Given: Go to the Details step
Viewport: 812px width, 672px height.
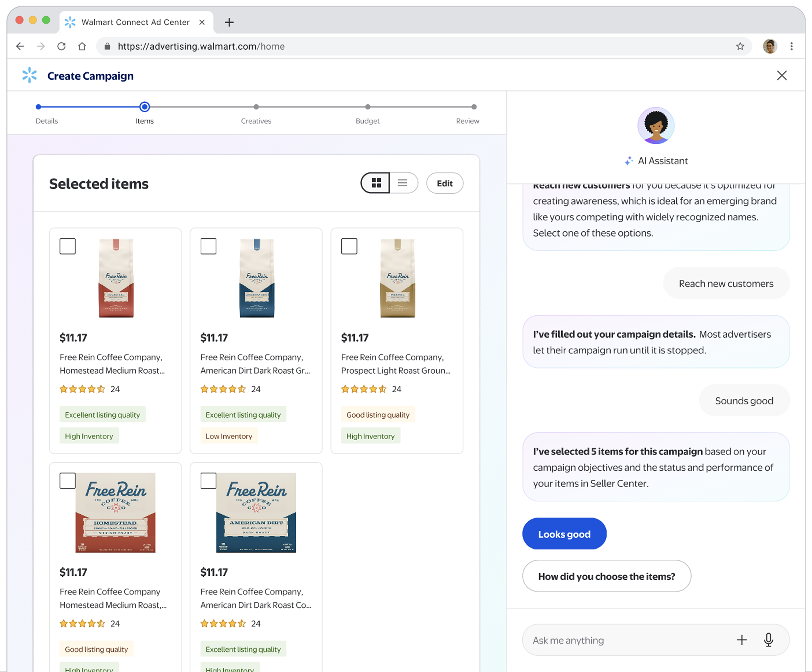Looking at the screenshot, I should [x=47, y=121].
